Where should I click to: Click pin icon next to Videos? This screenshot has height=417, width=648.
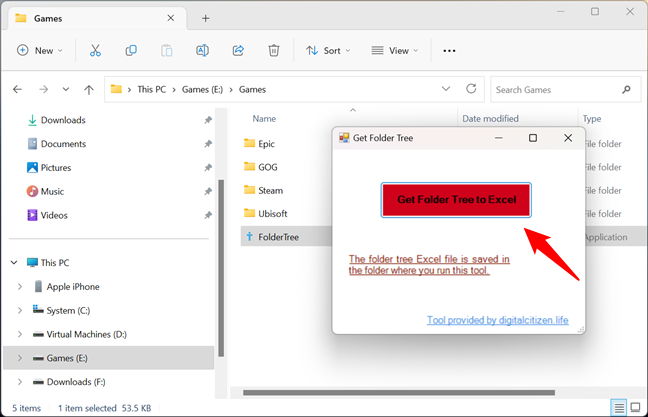(208, 215)
